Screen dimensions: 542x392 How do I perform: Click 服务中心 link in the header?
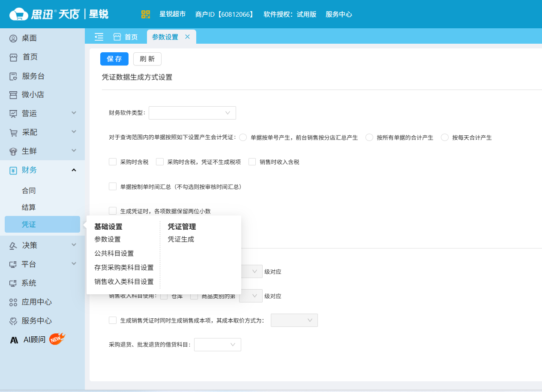(339, 14)
